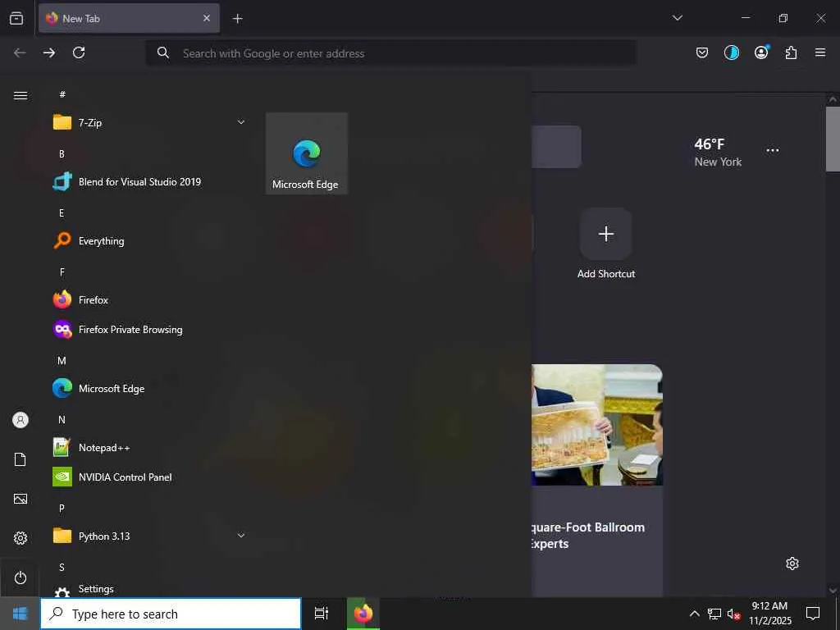Image resolution: width=840 pixels, height=630 pixels.
Task: Open the Power button options
Action: tap(21, 577)
